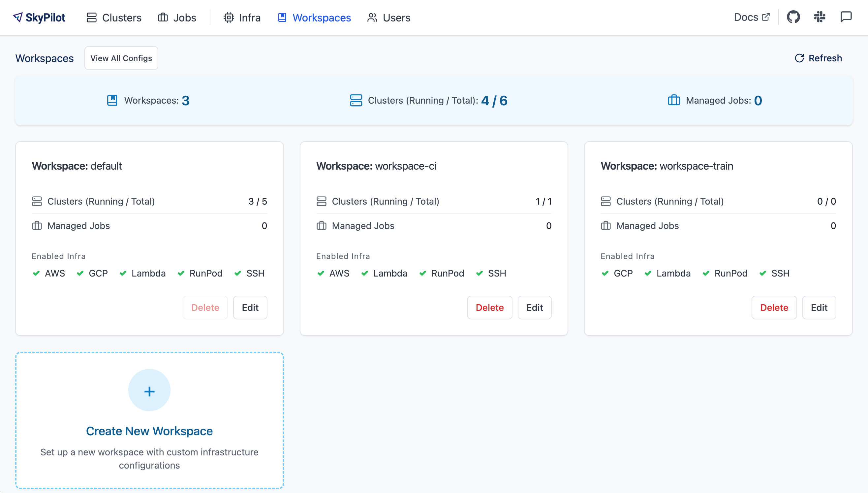Click the Infra chip icon in navbar
This screenshot has height=493, width=868.
[x=229, y=17]
